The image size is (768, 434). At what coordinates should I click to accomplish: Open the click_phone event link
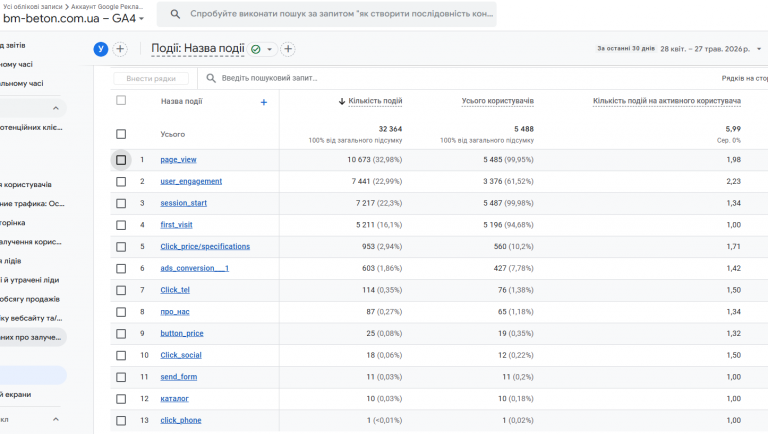(x=181, y=420)
